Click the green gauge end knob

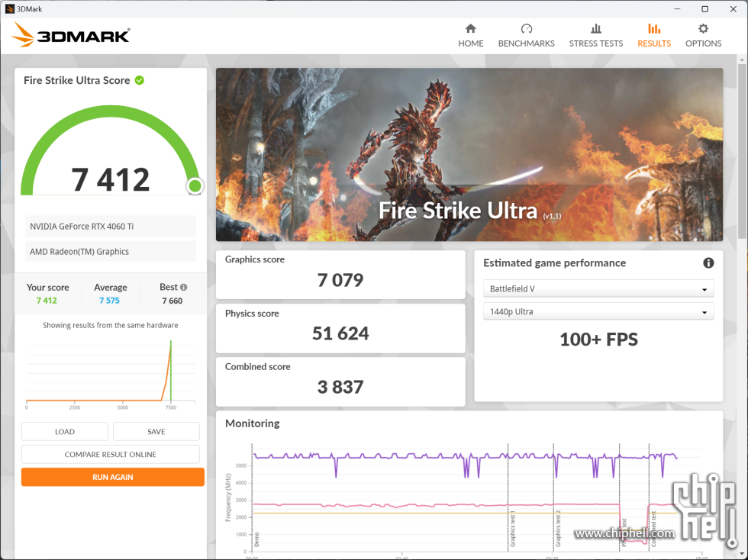[x=195, y=186]
